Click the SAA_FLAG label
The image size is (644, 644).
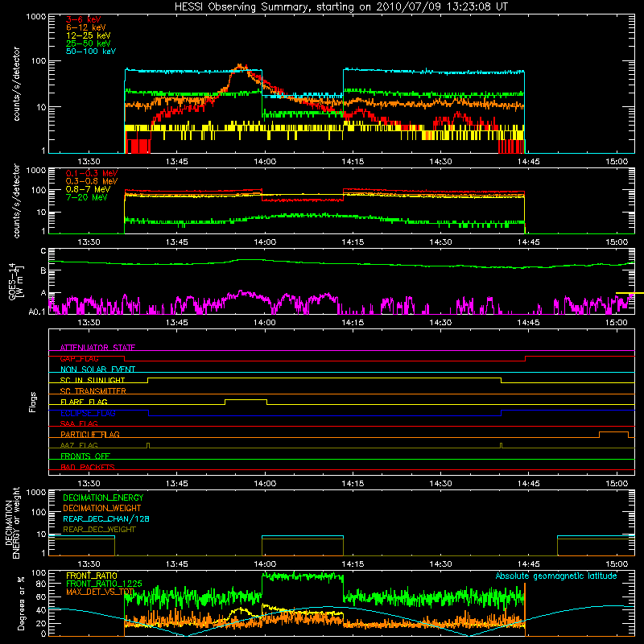coord(79,423)
